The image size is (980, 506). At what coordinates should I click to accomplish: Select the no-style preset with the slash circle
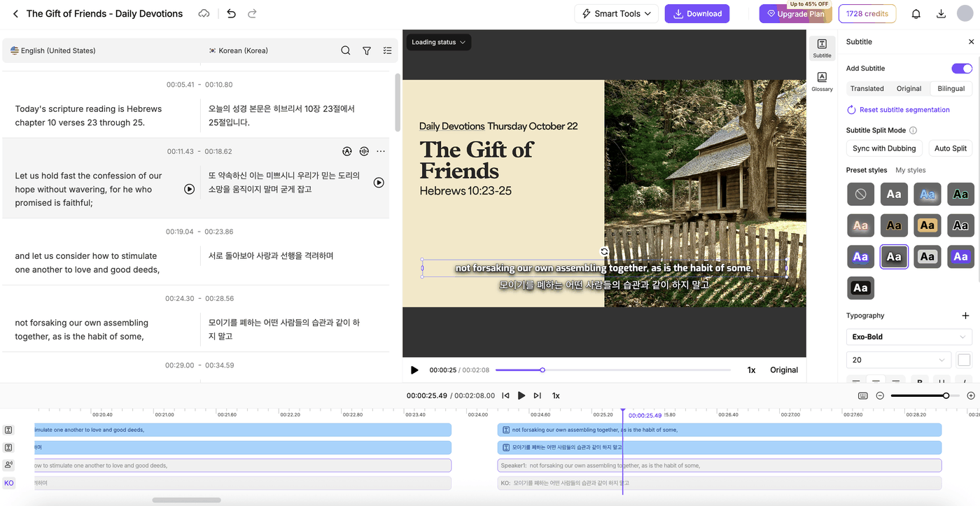pos(860,194)
